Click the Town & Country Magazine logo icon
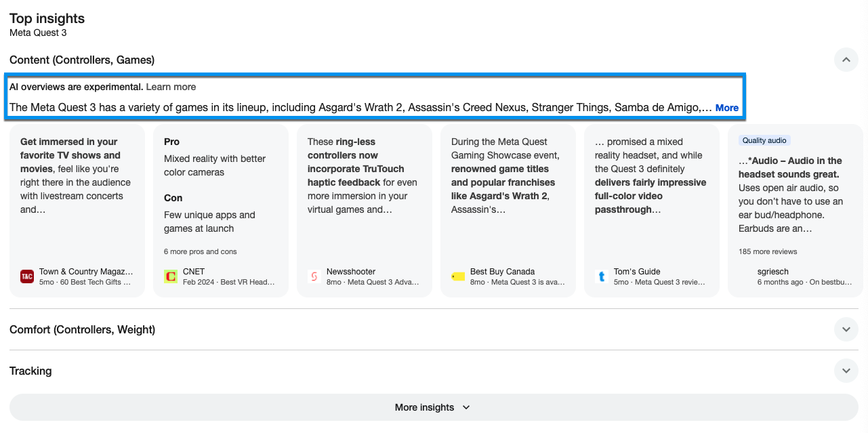Viewport: 868px width, 433px height. (x=27, y=276)
